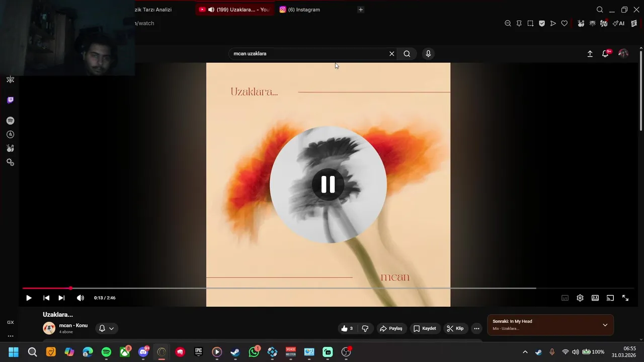Open Wi-Fi network tray icon
Screen dimensions: 644x362
tap(565, 352)
